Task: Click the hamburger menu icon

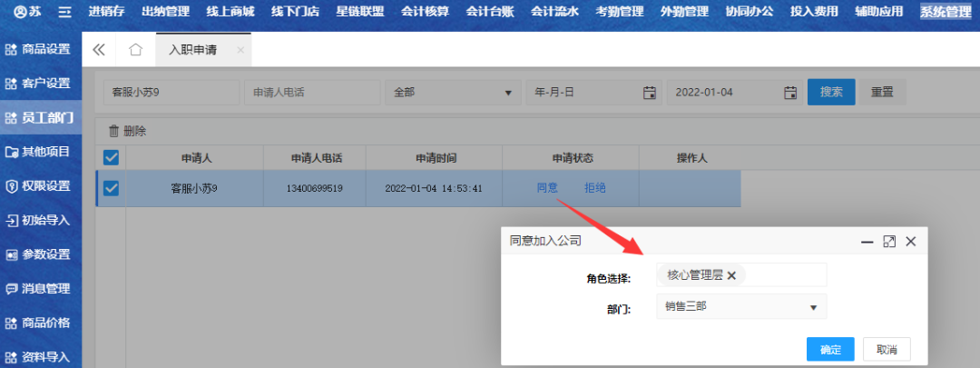Action: tap(64, 12)
